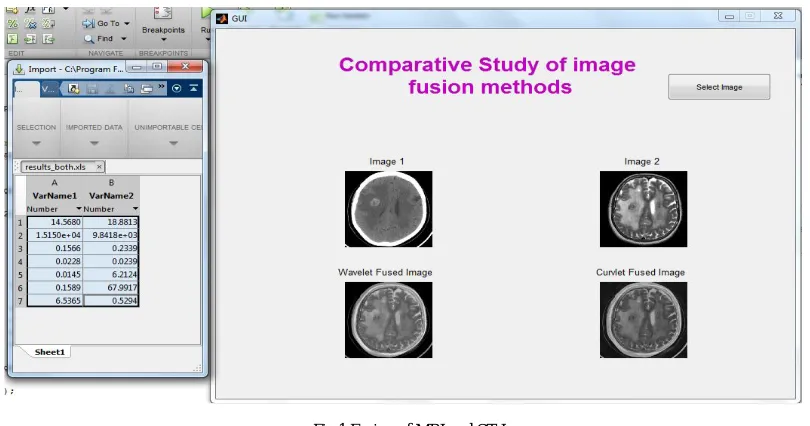Click the comment percent icon in Edit
The image size is (810, 426).
(x=13, y=24)
